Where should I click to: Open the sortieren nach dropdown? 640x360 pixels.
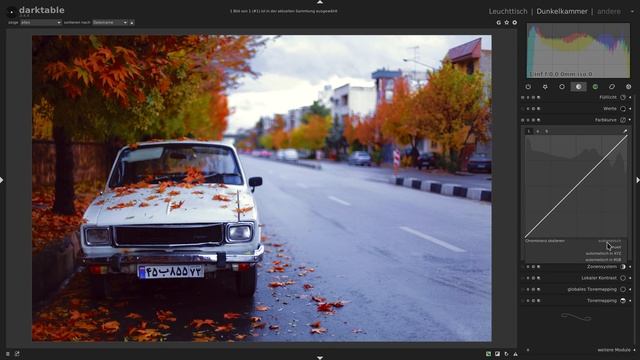click(110, 22)
